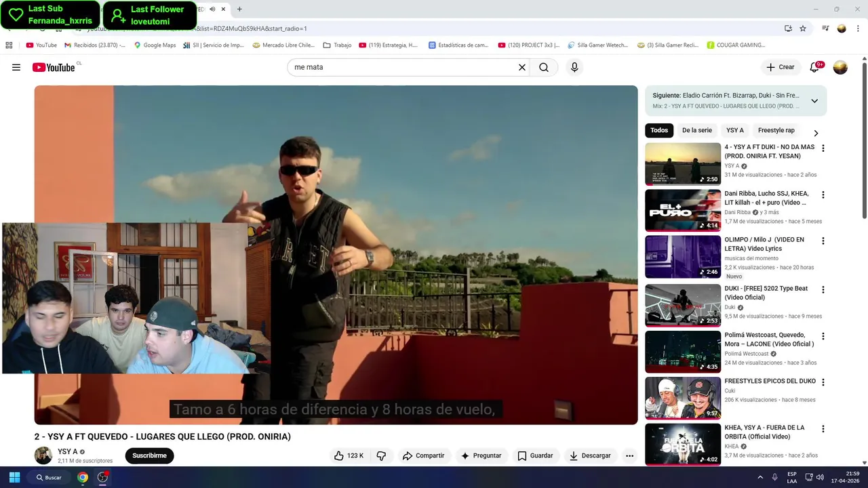This screenshot has height=488, width=868.
Task: Open options for NO DA MAS video
Action: tap(823, 148)
